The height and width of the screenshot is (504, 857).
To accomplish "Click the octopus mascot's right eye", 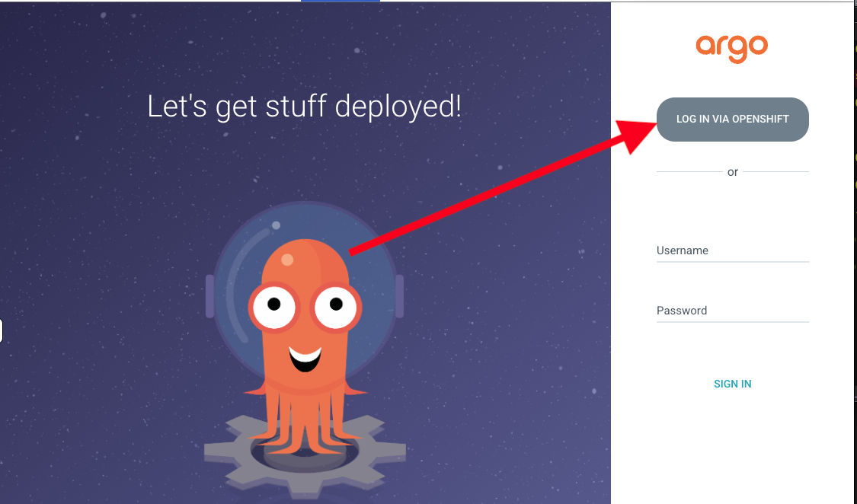I will [336, 305].
